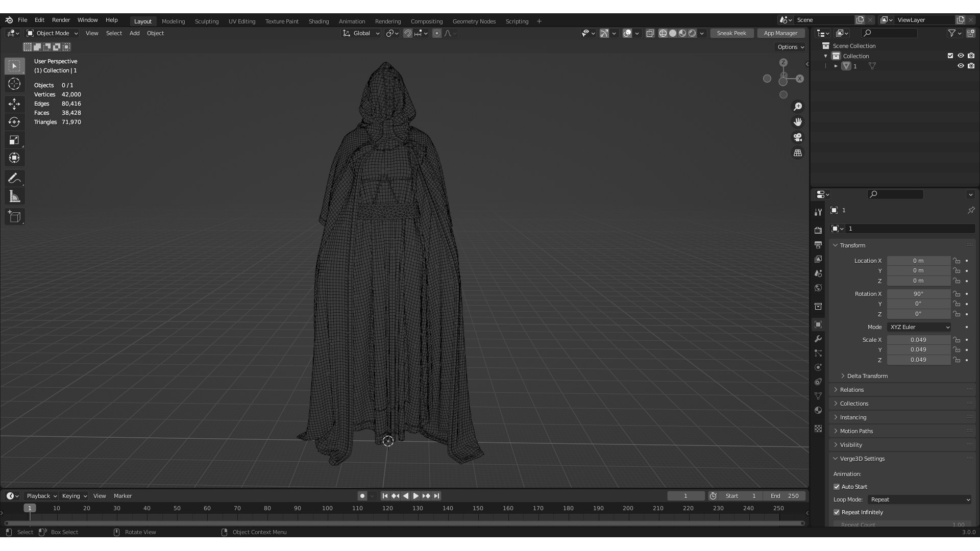Switch to wireframe viewport shading

pyautogui.click(x=663, y=33)
